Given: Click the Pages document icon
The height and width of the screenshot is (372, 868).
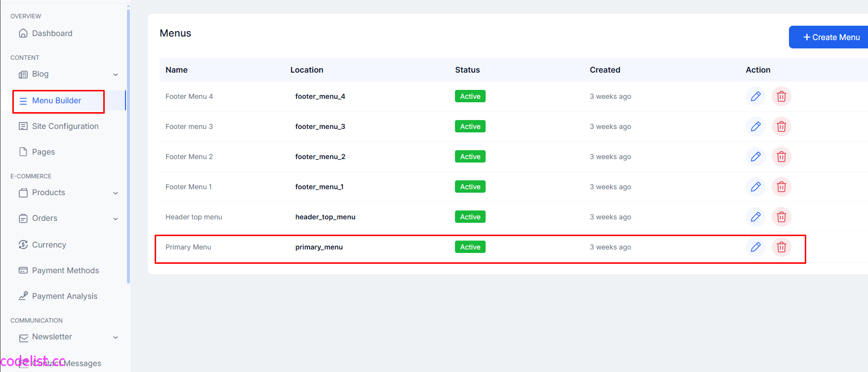Looking at the screenshot, I should (23, 152).
